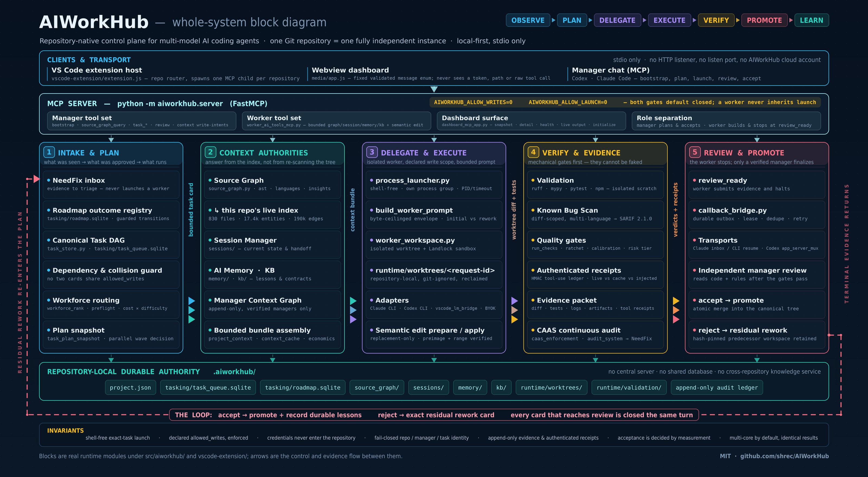
Task: Select the Quality gates card
Action: pyautogui.click(x=595, y=244)
